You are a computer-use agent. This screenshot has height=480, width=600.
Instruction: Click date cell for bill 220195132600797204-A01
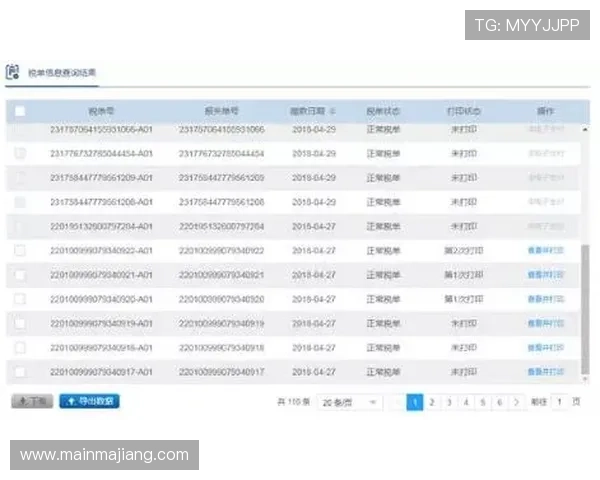click(x=314, y=226)
